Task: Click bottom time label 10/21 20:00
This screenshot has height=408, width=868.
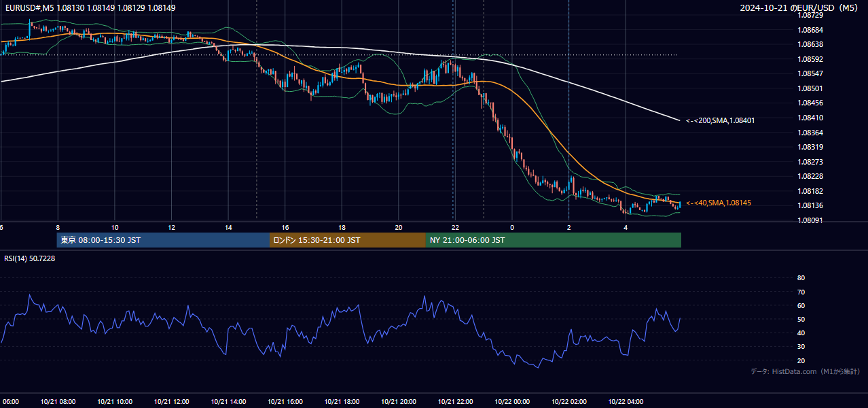Action: pos(399,402)
